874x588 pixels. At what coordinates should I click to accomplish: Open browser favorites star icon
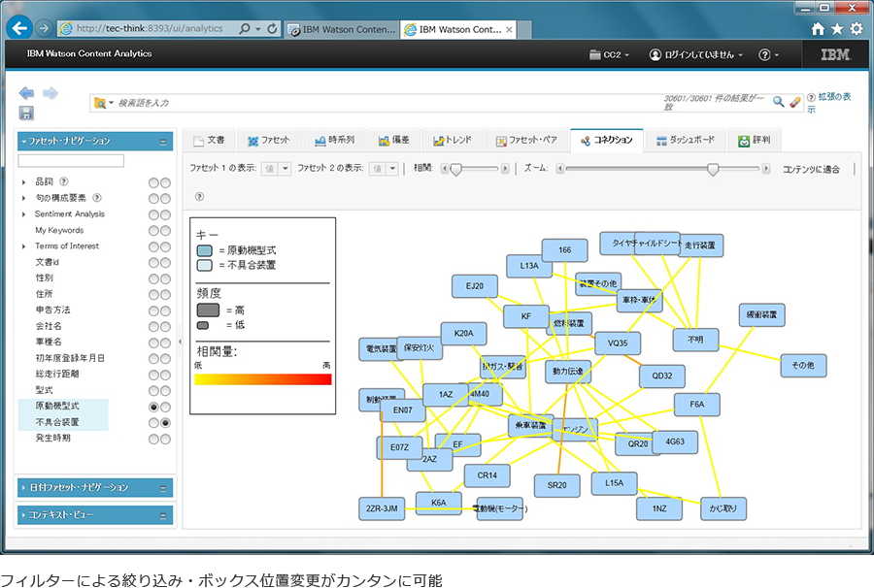837,29
